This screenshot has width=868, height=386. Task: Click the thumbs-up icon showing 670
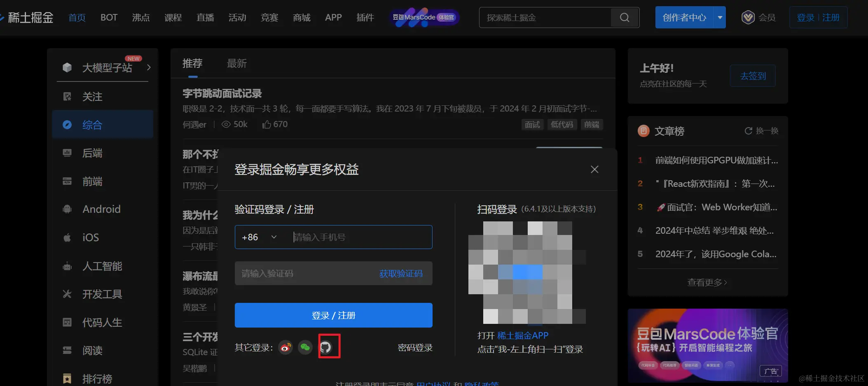[267, 124]
